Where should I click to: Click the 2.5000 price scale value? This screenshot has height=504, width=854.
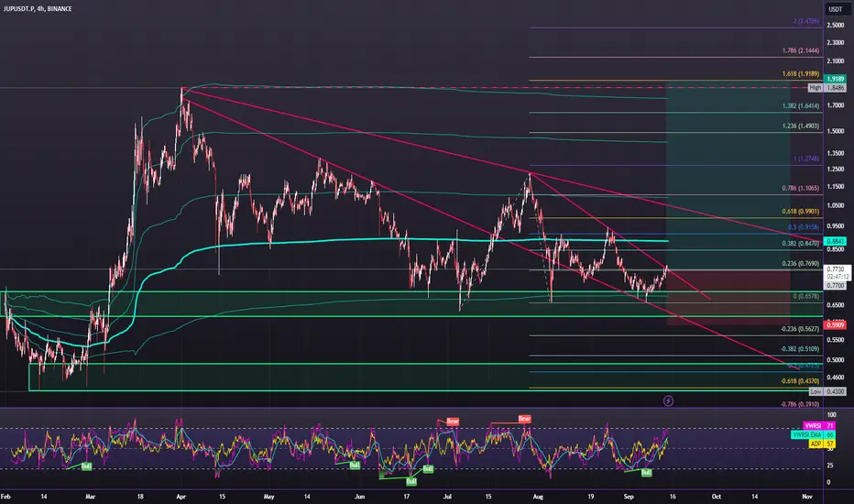pos(835,25)
